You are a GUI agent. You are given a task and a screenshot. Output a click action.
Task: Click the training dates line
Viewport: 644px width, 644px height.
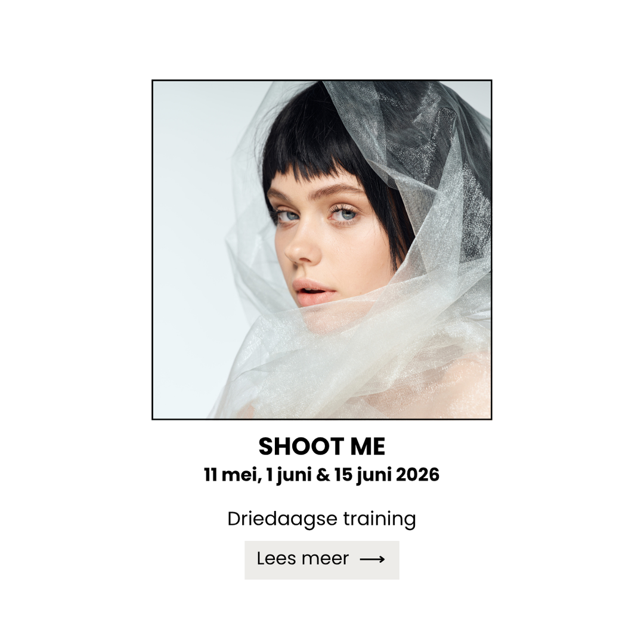pos(321,475)
